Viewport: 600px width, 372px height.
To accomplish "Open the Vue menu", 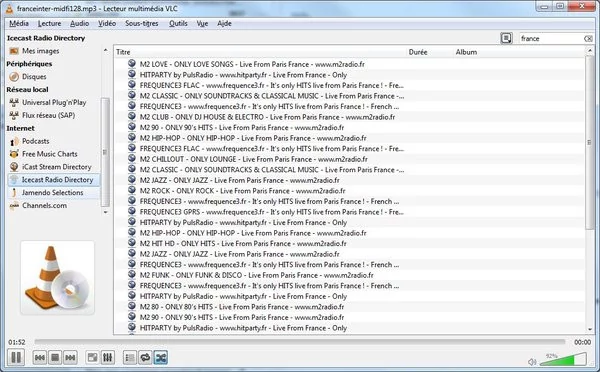I will pyautogui.click(x=202, y=23).
